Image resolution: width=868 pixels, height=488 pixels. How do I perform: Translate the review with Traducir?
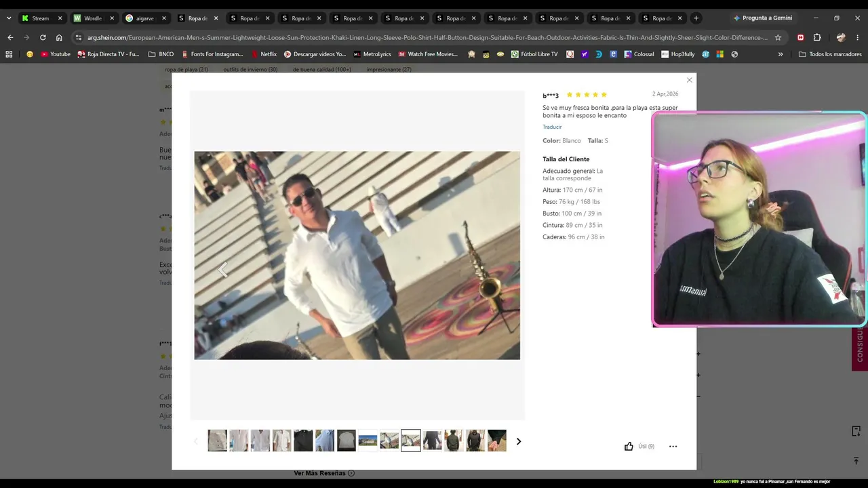(x=552, y=127)
